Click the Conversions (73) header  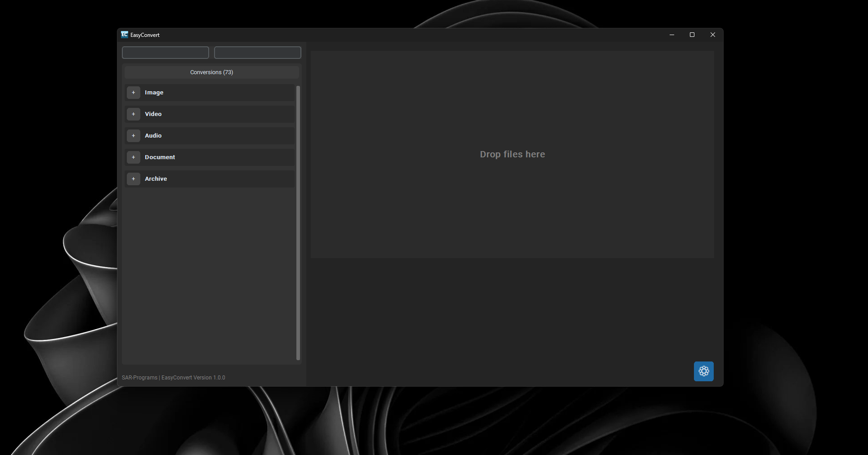211,72
